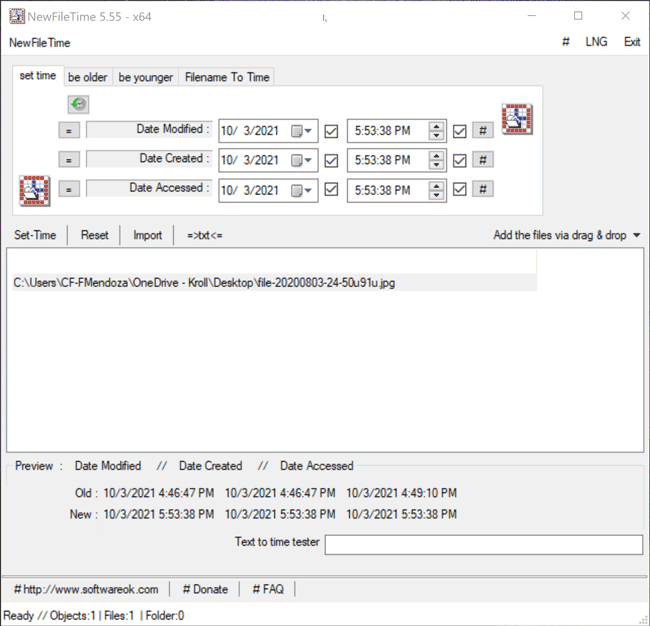This screenshot has width=650, height=626.
Task: Toggle the Date Created date checkbox
Action: click(x=331, y=160)
